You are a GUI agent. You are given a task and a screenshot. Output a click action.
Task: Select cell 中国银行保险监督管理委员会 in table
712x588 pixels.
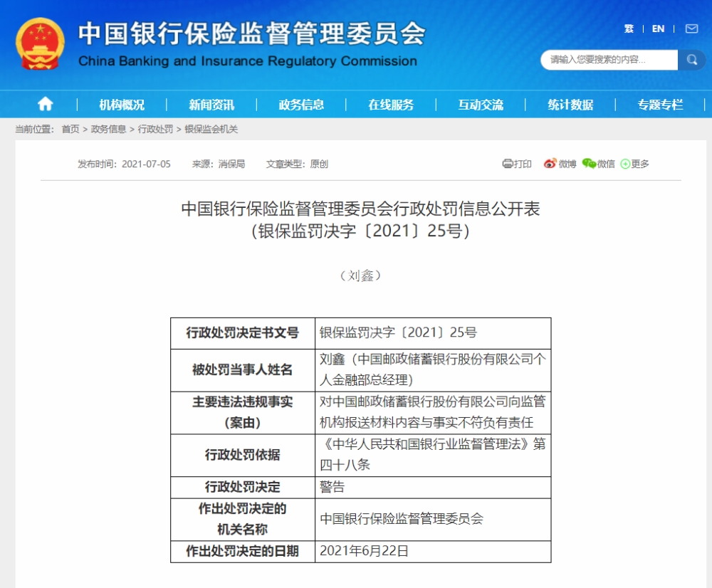[433, 519]
